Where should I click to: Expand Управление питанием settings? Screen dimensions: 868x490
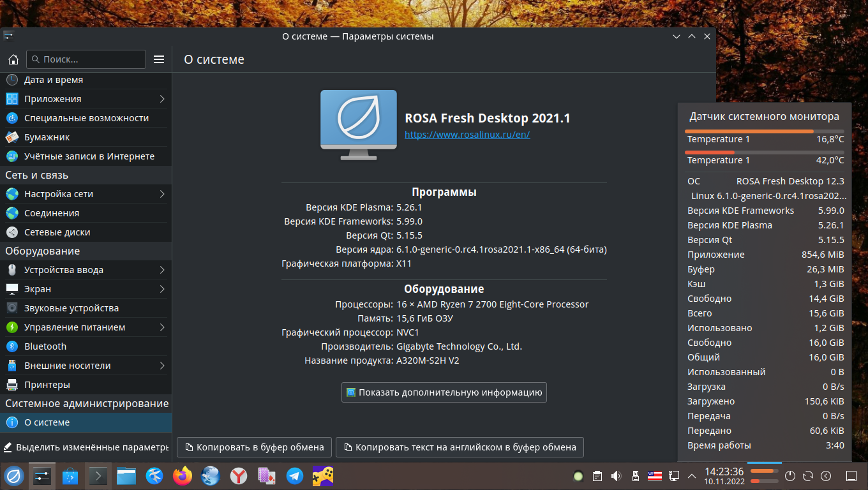[162, 327]
